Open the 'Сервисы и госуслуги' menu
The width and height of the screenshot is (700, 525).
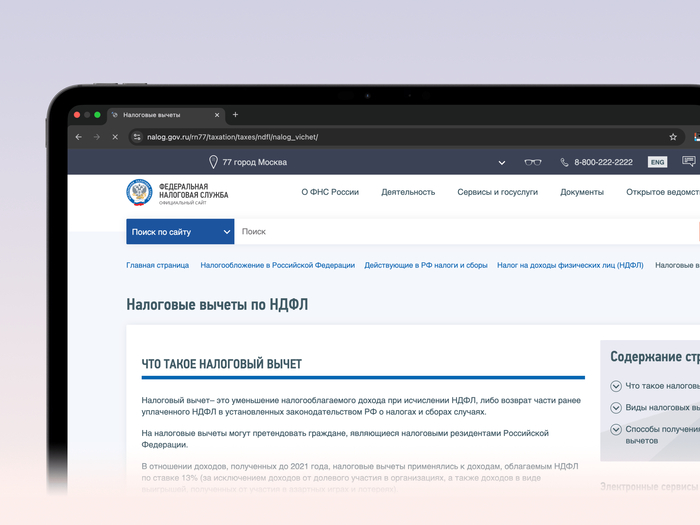click(x=497, y=192)
